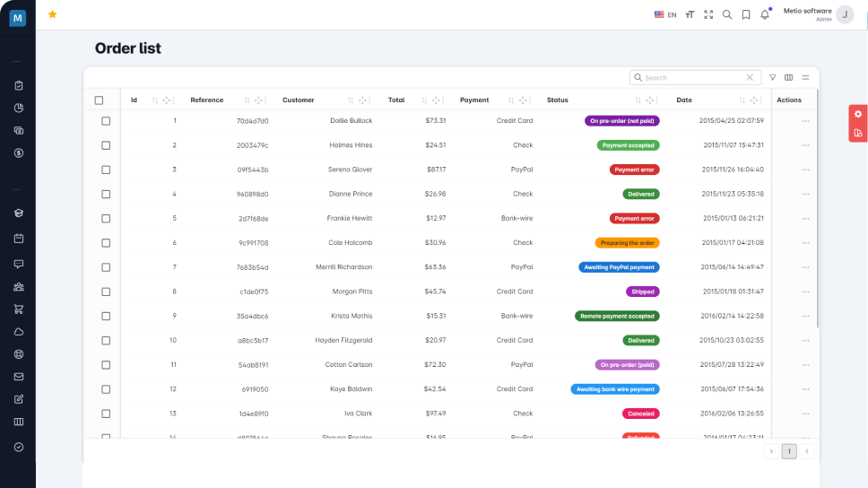Sort by the Total column
Screen dimensions: 868x488
[x=424, y=100]
